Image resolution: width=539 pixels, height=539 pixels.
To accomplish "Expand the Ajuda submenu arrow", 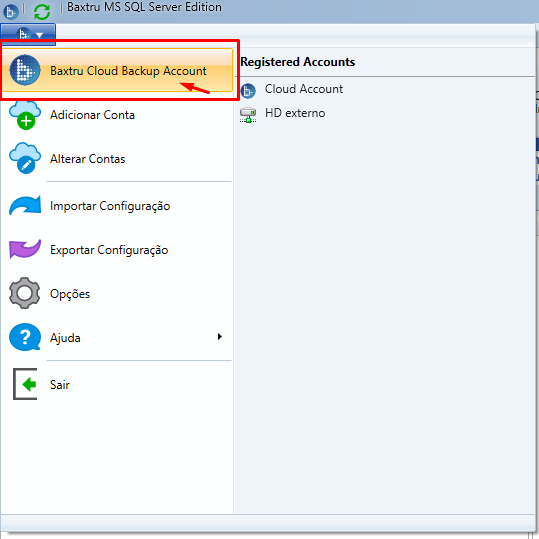I will pos(220,337).
